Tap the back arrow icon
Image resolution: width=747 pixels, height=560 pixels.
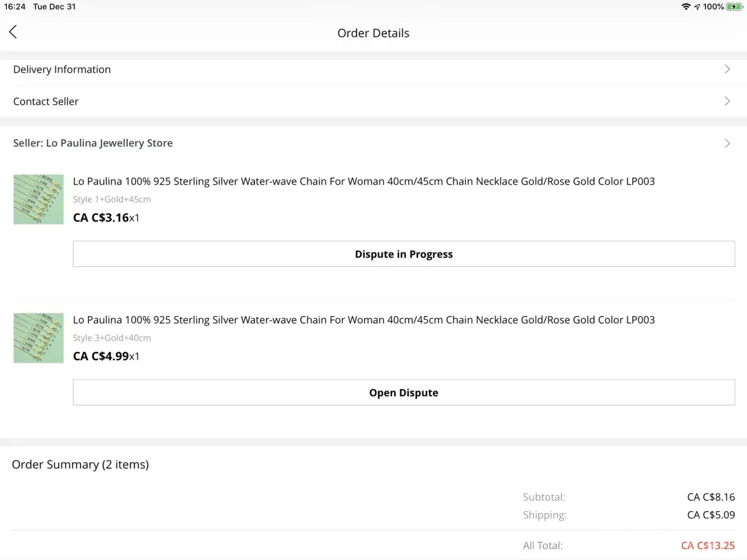tap(13, 32)
